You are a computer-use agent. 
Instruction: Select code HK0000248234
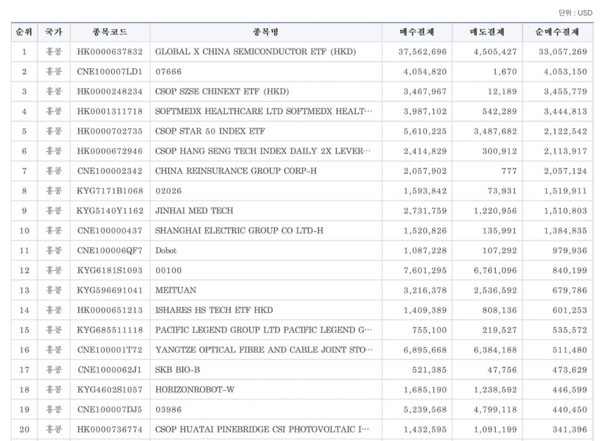[x=110, y=91]
